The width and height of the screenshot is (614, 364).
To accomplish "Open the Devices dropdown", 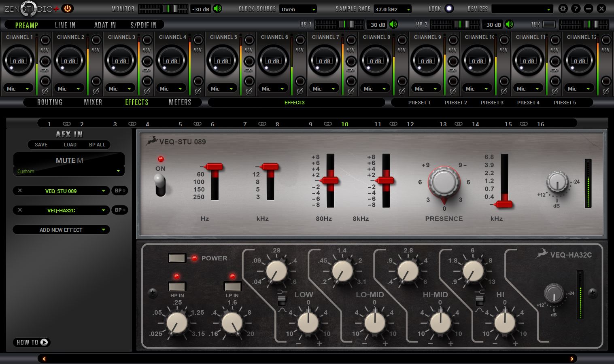I will click(x=522, y=9).
